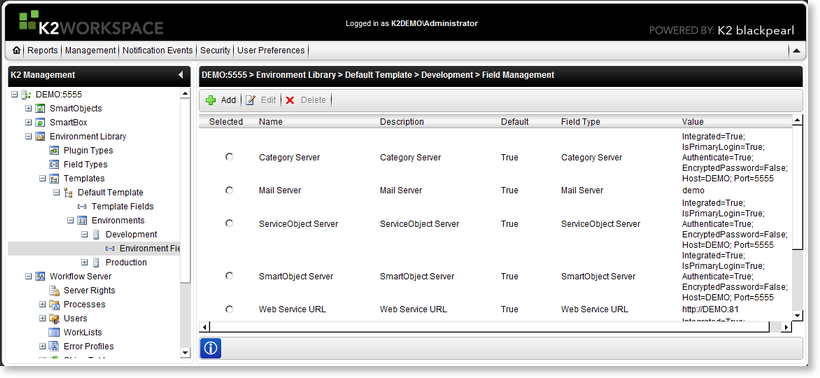The width and height of the screenshot is (820, 378).
Task: Collapse the Workflow Server node
Action: (x=28, y=277)
